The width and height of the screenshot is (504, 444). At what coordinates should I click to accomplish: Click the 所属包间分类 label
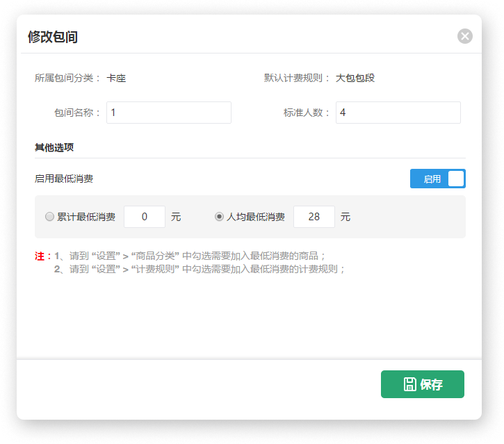(x=67, y=78)
